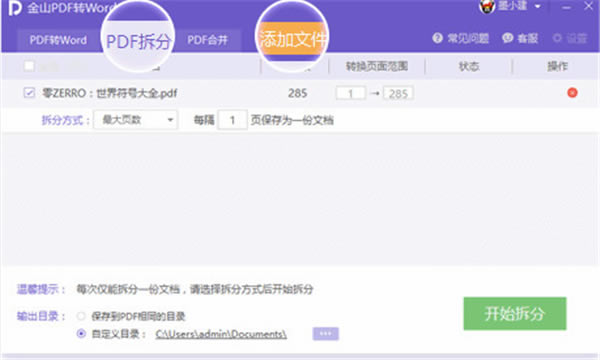Select 自定义目录 radio option
Viewport: 600px width, 360px height.
point(81,334)
